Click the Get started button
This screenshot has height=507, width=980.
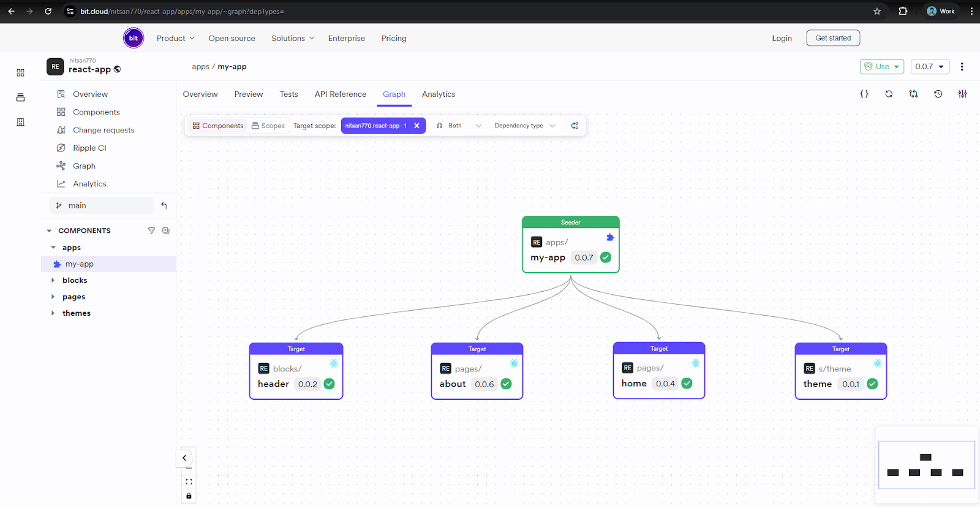[x=833, y=38]
